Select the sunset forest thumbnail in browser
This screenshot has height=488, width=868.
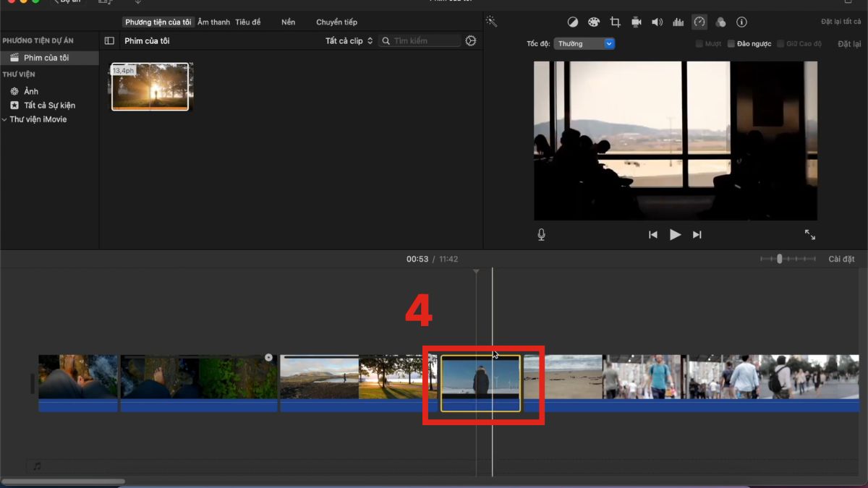(x=150, y=87)
